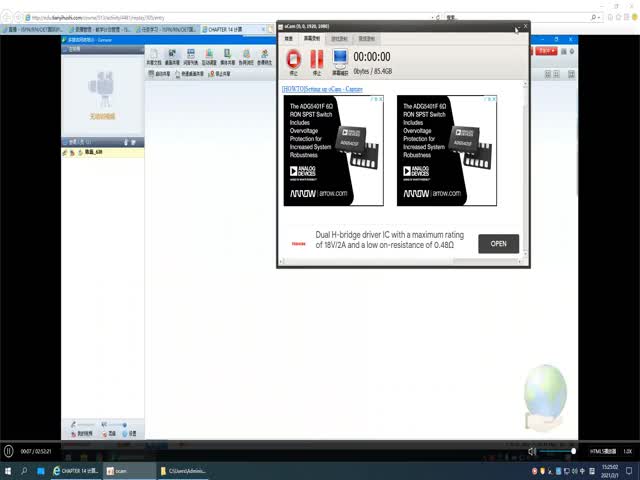The height and width of the screenshot is (480, 640).
Task: Select the attendee entry in participant list
Action: (x=90, y=152)
